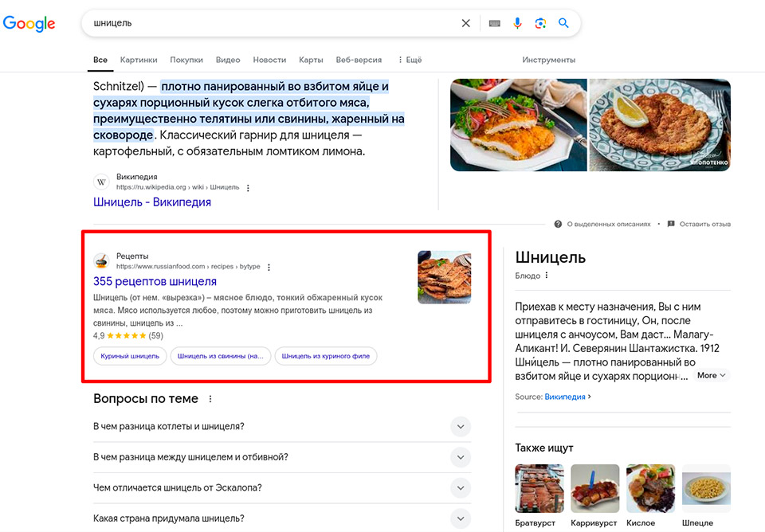This screenshot has width=765, height=532.
Task: Clear the search query with the X icon
Action: [x=466, y=23]
